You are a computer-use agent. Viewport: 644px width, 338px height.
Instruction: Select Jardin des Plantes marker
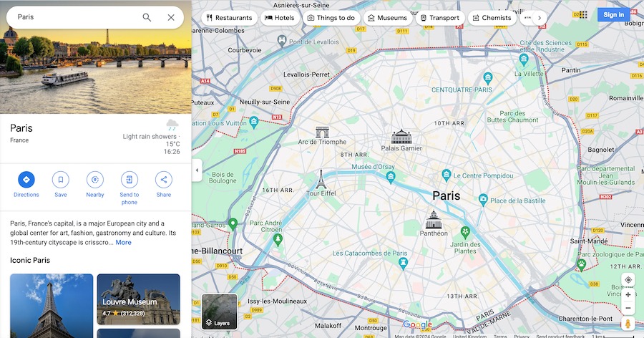(x=465, y=232)
